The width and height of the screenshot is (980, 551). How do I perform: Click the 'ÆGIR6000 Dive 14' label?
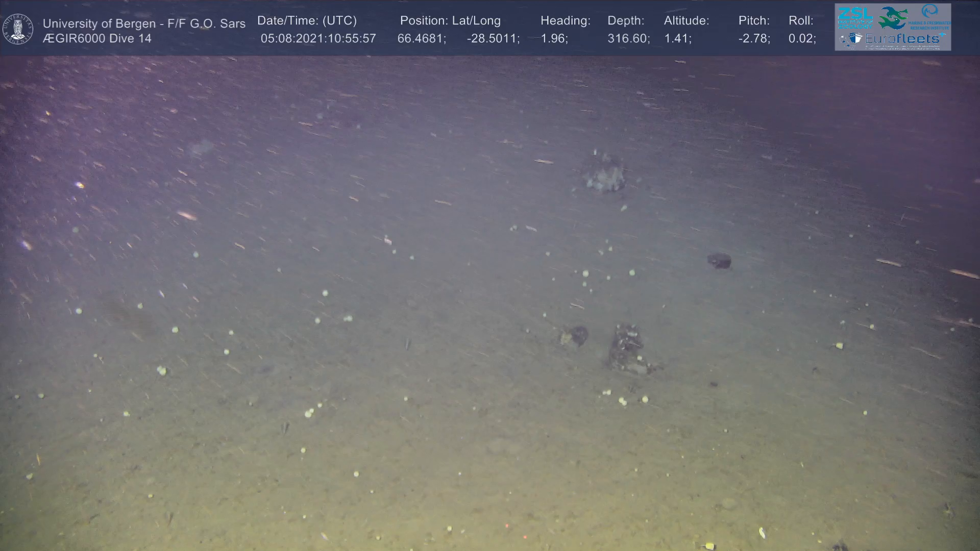[97, 38]
